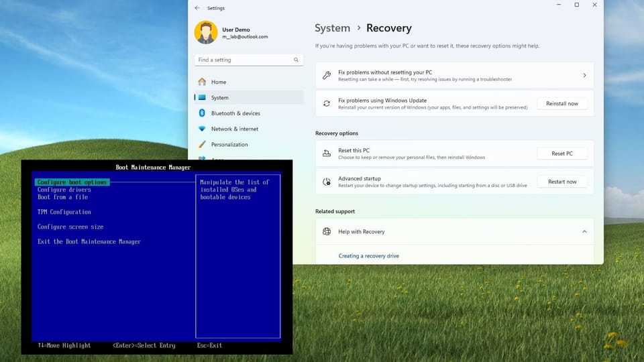This screenshot has width=644, height=362.
Task: Click the Windows Update refresh icon
Action: click(x=327, y=103)
